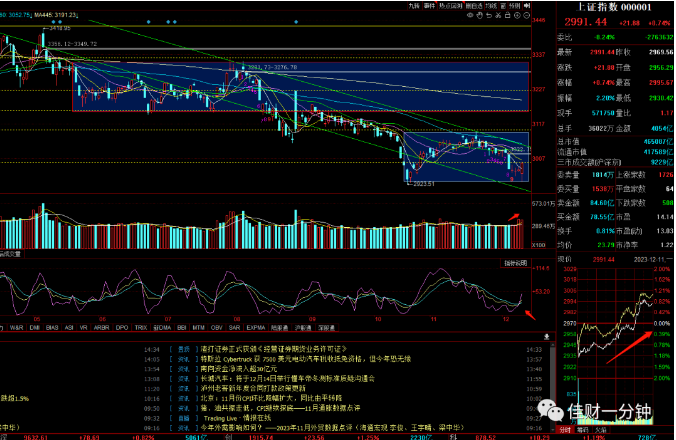Select the MTM indicator tab
This screenshot has width=676, height=440.
click(198, 328)
